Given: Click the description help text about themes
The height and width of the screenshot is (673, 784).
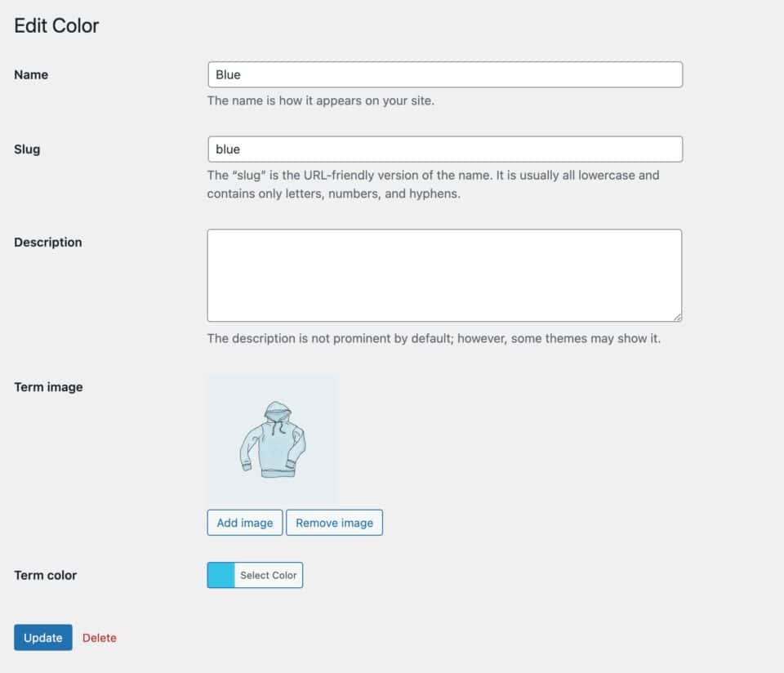Looking at the screenshot, I should pyautogui.click(x=434, y=338).
